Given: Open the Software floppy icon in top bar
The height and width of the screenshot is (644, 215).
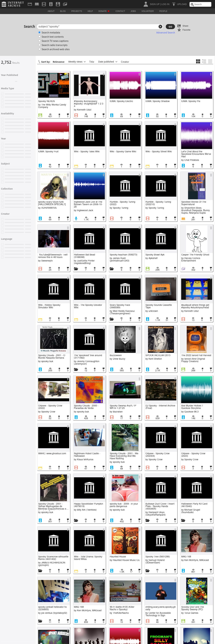Looking at the screenshot, I should tap(58, 4).
